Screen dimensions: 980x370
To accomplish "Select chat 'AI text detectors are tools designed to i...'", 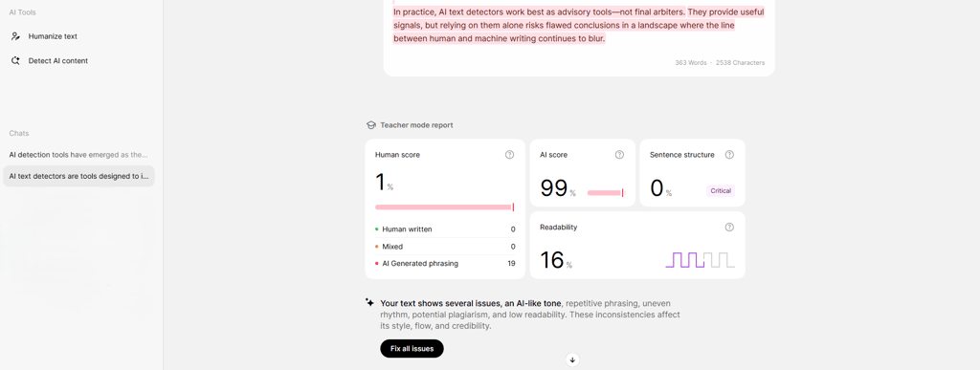I will 78,176.
